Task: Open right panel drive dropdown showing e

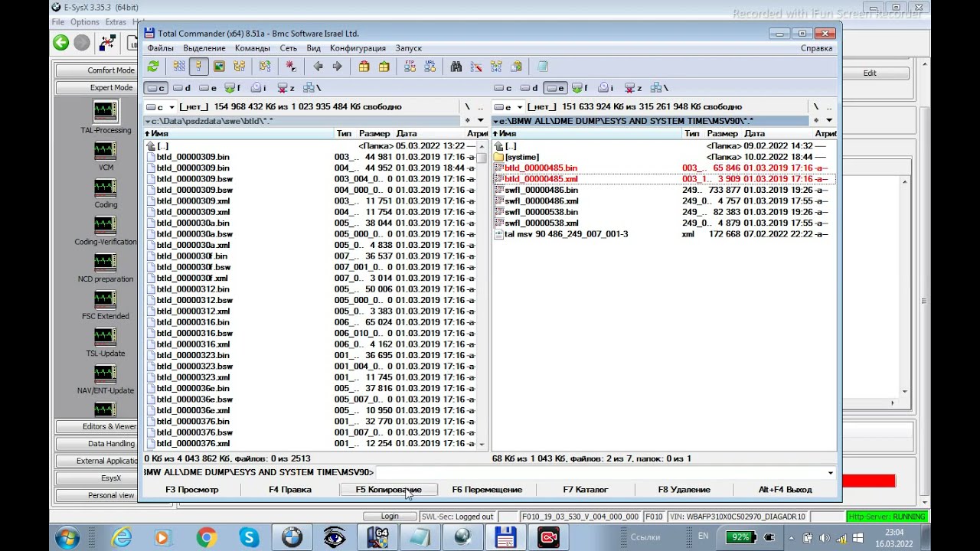Action: (x=508, y=107)
